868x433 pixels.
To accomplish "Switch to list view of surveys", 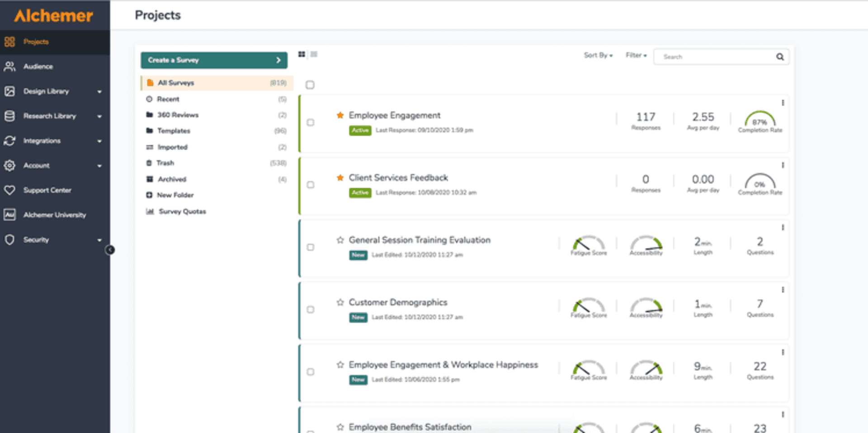I will (314, 54).
